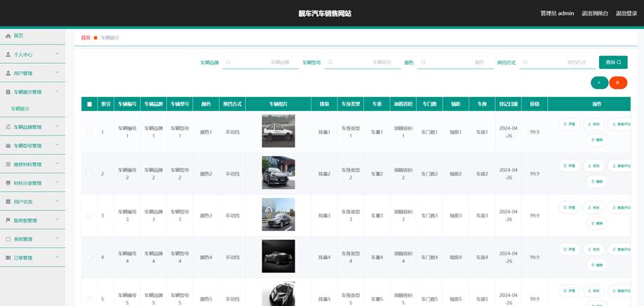This screenshot has width=644, height=306.
Task: Open the sports car thumbnail in row 5
Action: [x=278, y=293]
